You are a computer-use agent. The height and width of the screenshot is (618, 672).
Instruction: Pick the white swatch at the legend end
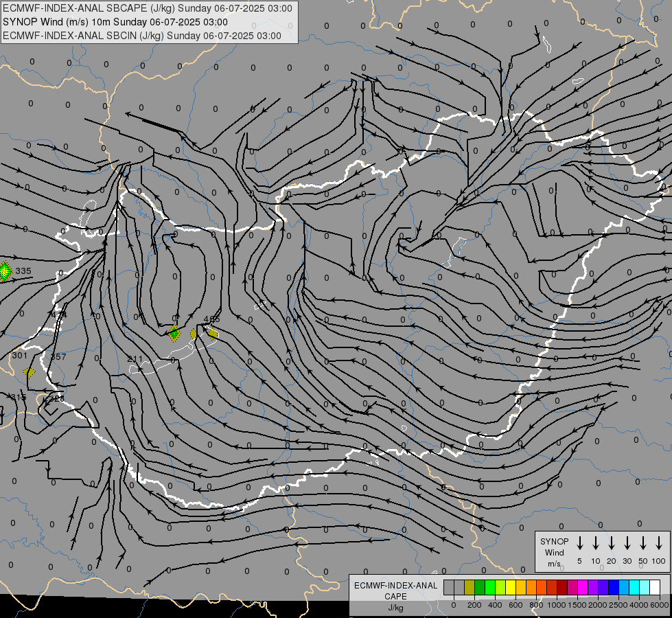(656, 587)
